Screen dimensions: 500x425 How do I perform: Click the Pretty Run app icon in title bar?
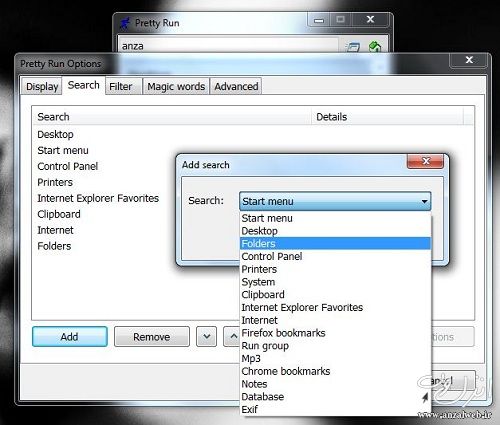tap(125, 23)
